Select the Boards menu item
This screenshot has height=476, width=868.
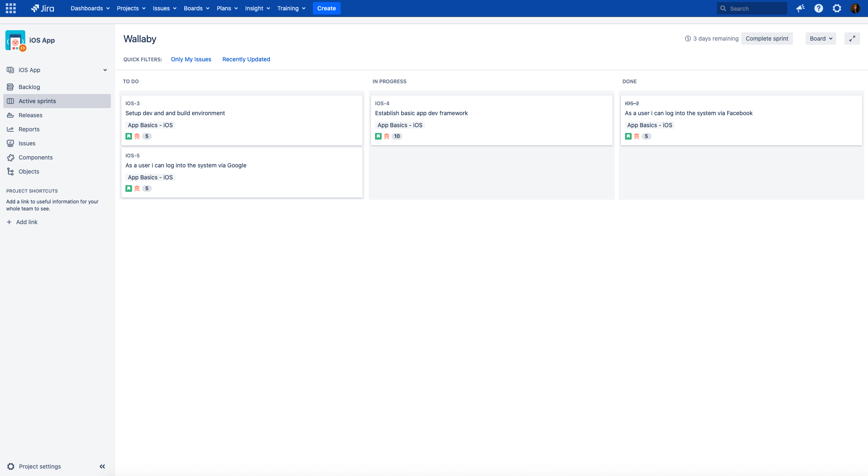pyautogui.click(x=193, y=8)
